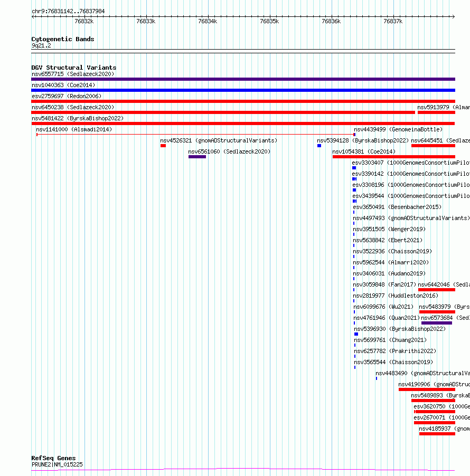Screen dimensions: 470x476
Task: Select the nsv5394128 (ByrskaBishop2022) label
Action: pos(363,140)
